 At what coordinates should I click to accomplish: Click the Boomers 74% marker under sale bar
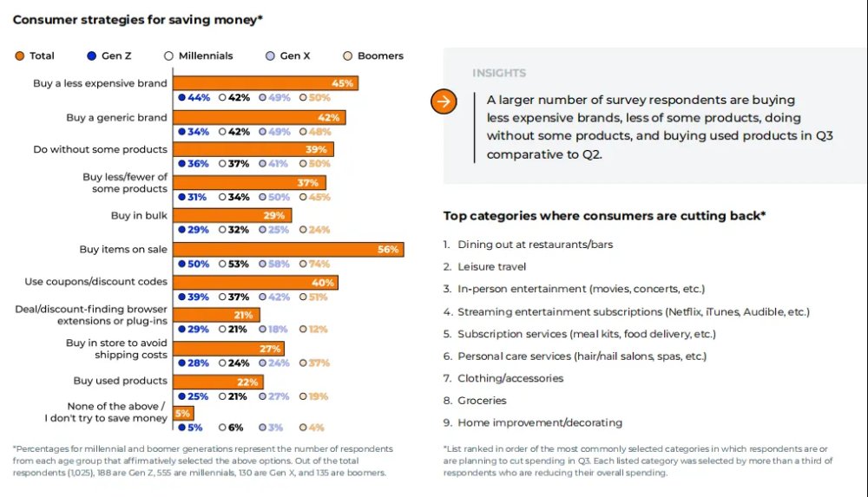pyautogui.click(x=303, y=264)
